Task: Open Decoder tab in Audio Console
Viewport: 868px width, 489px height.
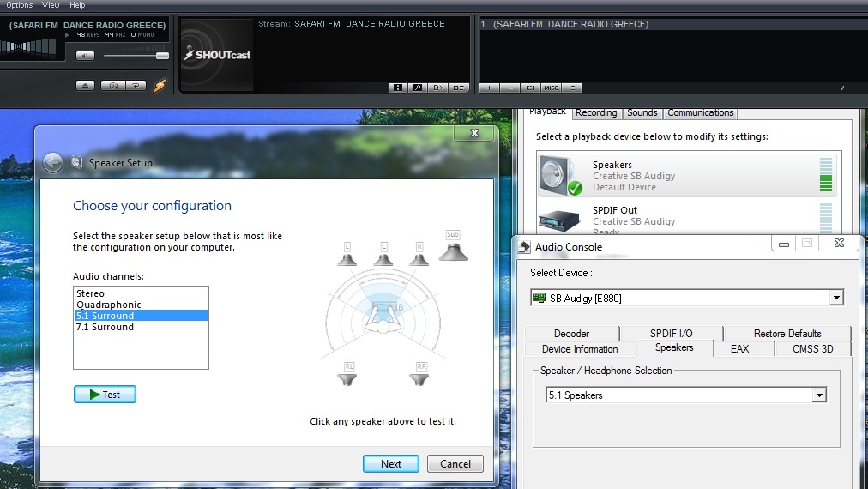Action: click(x=571, y=334)
